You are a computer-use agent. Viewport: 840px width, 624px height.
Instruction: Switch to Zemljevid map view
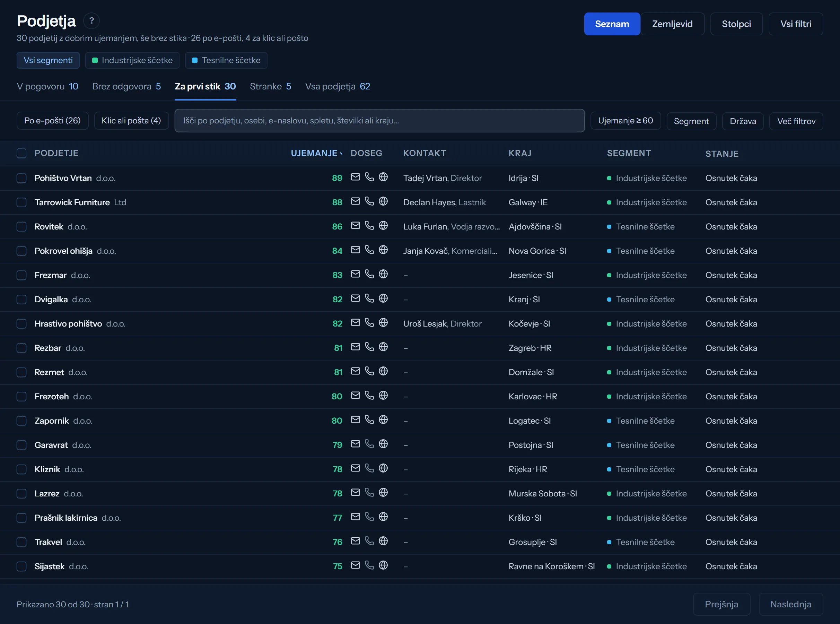click(672, 24)
